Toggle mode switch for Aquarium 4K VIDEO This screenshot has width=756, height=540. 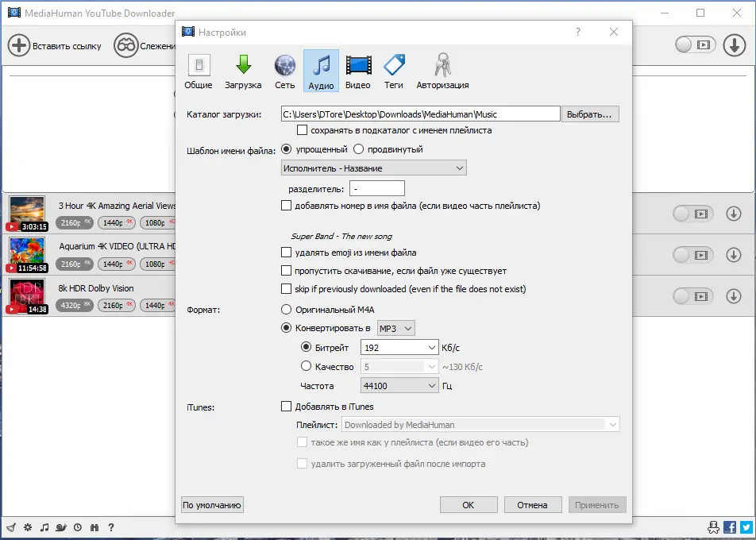click(x=692, y=255)
